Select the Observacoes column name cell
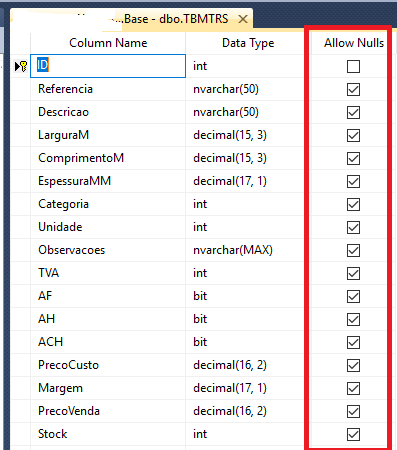The image size is (397, 450). (x=108, y=250)
